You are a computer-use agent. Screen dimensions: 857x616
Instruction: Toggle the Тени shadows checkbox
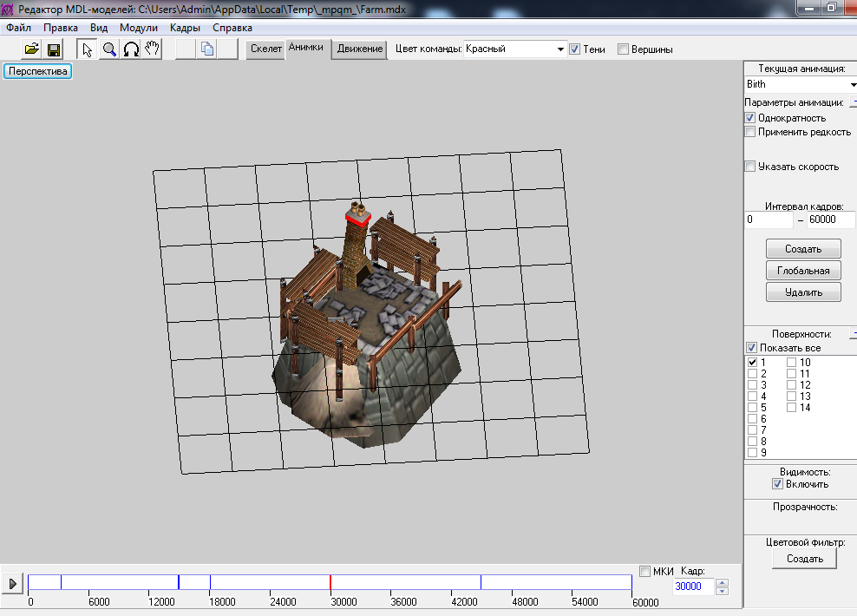tap(575, 49)
